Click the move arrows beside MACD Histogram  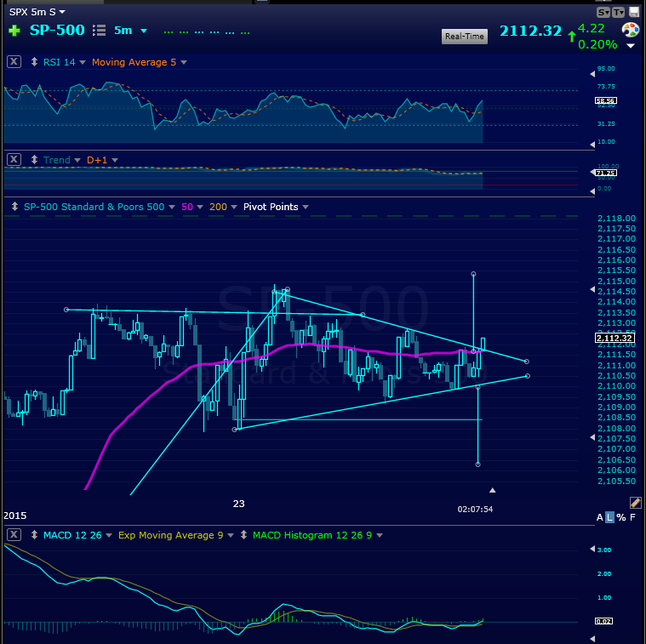pos(244,534)
